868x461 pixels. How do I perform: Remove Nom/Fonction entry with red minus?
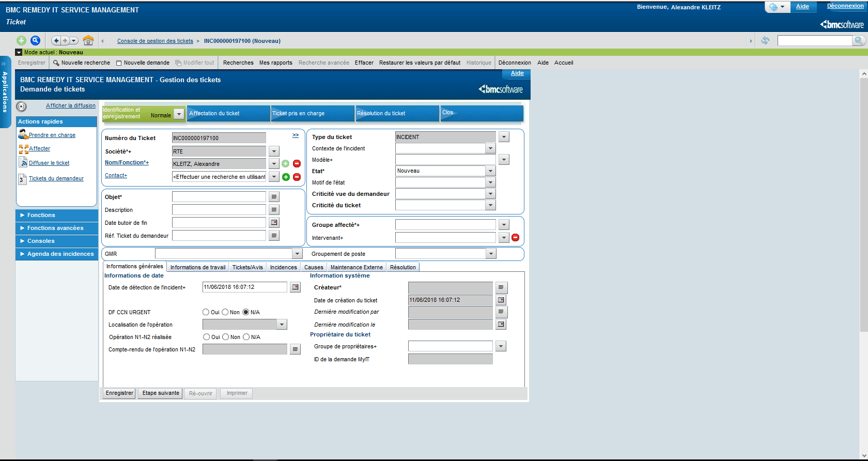coord(297,164)
